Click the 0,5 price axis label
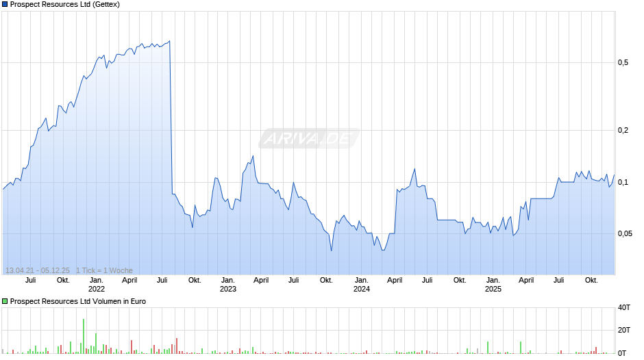 point(623,62)
